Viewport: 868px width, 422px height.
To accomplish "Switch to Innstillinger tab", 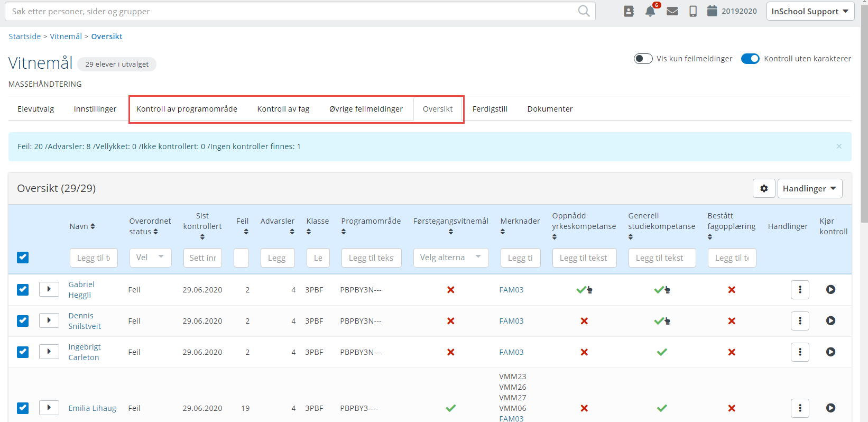I will (x=95, y=109).
